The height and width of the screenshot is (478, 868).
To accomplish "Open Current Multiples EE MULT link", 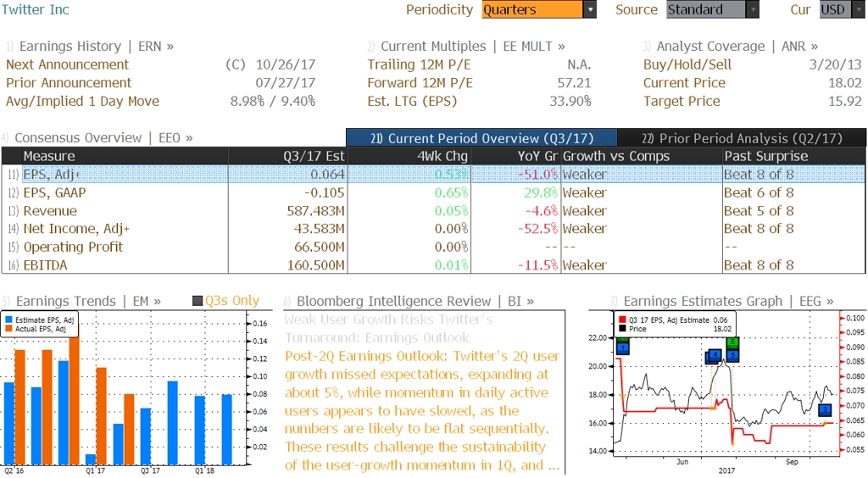I will click(x=473, y=47).
